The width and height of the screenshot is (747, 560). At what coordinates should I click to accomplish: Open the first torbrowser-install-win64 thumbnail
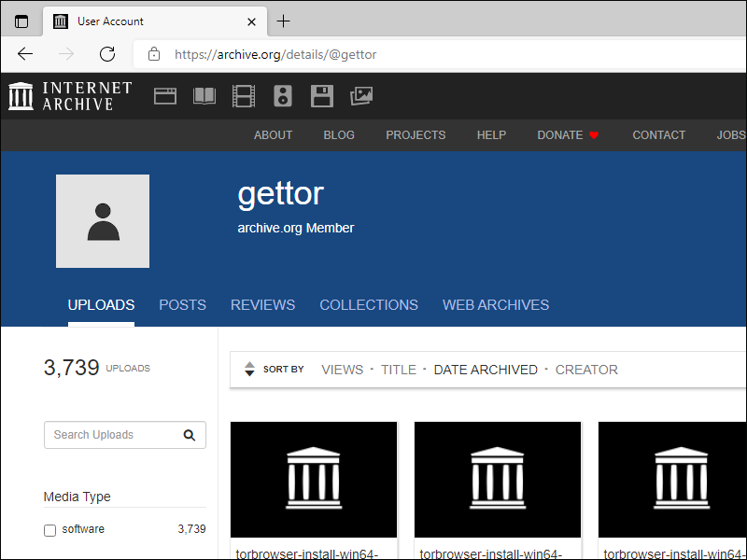[314, 480]
